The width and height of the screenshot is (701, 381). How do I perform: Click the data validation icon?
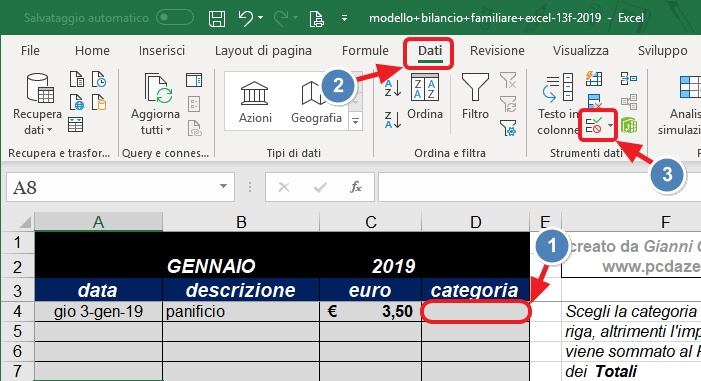(594, 126)
